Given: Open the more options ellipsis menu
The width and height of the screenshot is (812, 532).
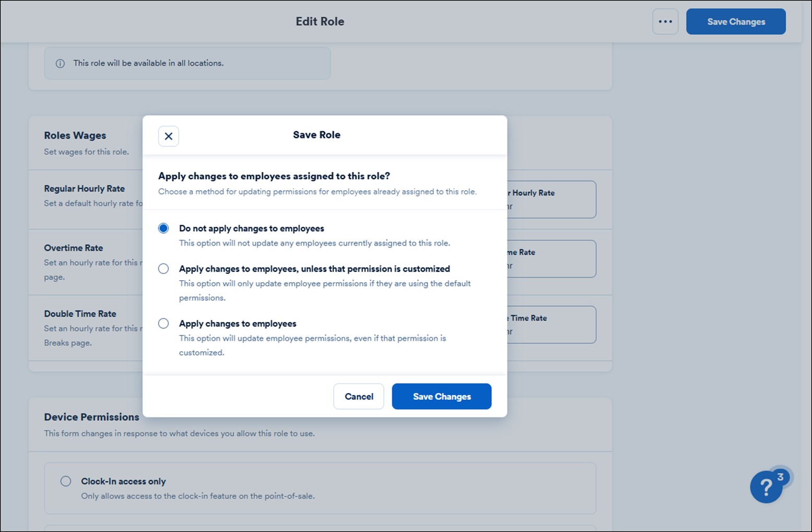Looking at the screenshot, I should [x=665, y=21].
